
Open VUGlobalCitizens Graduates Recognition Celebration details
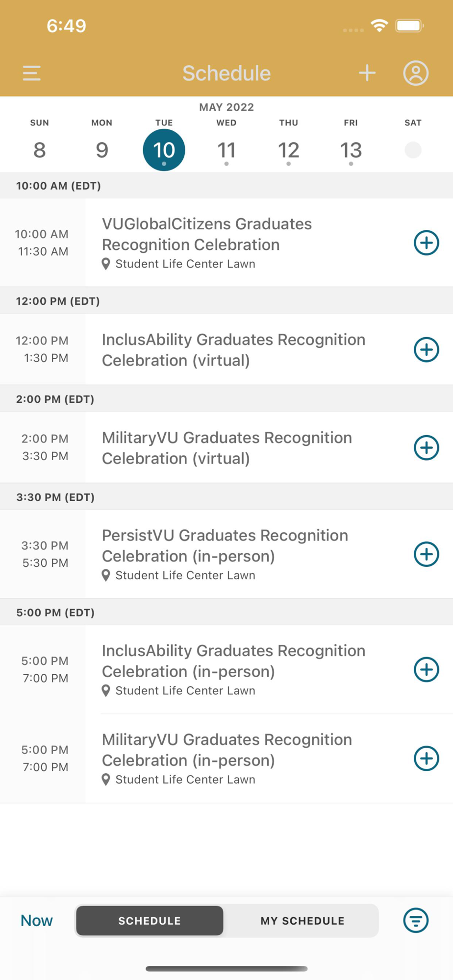coord(206,234)
